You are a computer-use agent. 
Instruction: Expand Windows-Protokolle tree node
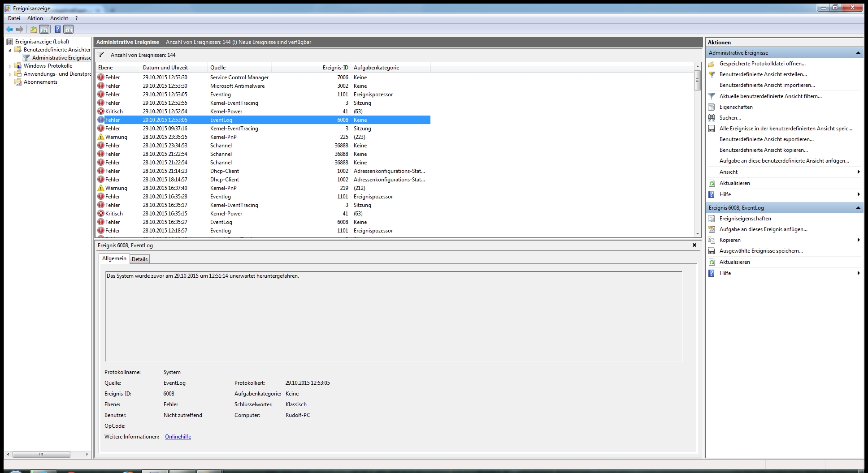point(10,66)
